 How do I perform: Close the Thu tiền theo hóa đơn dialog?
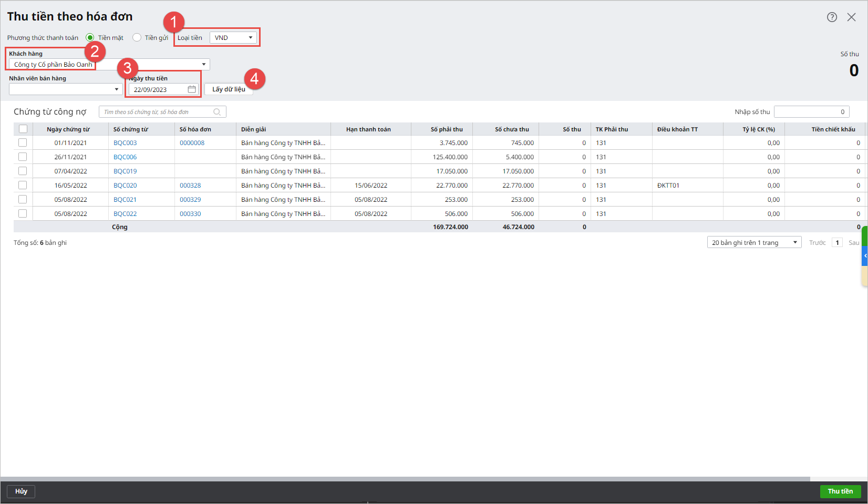[851, 17]
